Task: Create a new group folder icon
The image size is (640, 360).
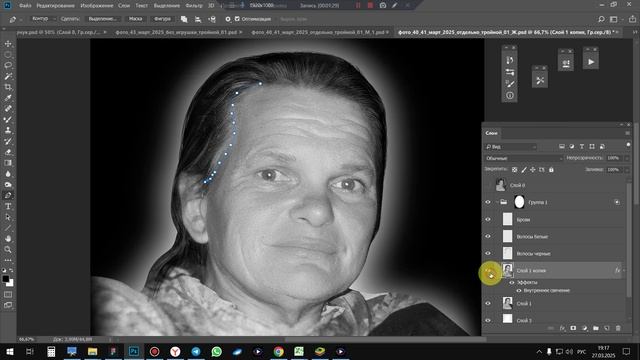Action: [596, 328]
